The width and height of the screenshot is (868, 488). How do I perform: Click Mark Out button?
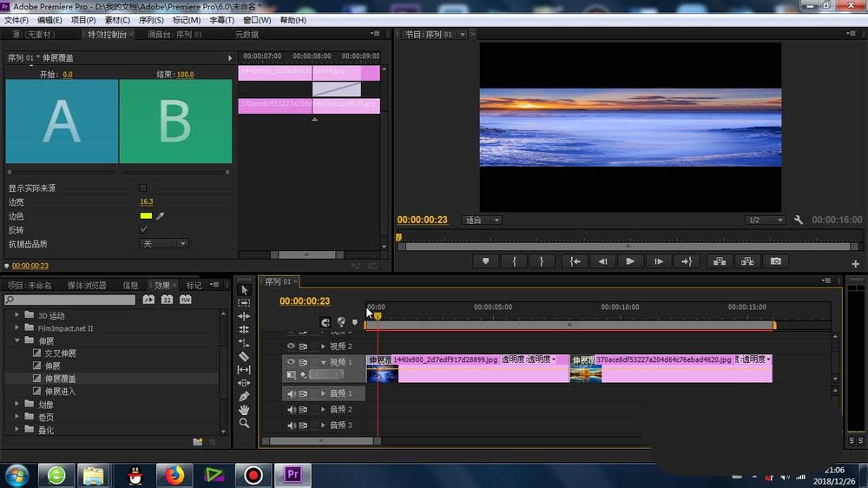[542, 261]
